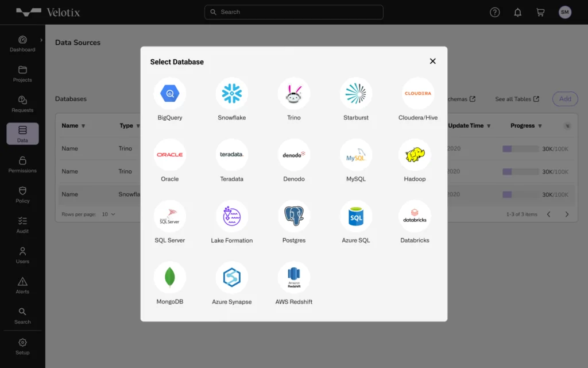The image size is (588, 368).
Task: Open the Audit sidebar section
Action: point(22,225)
